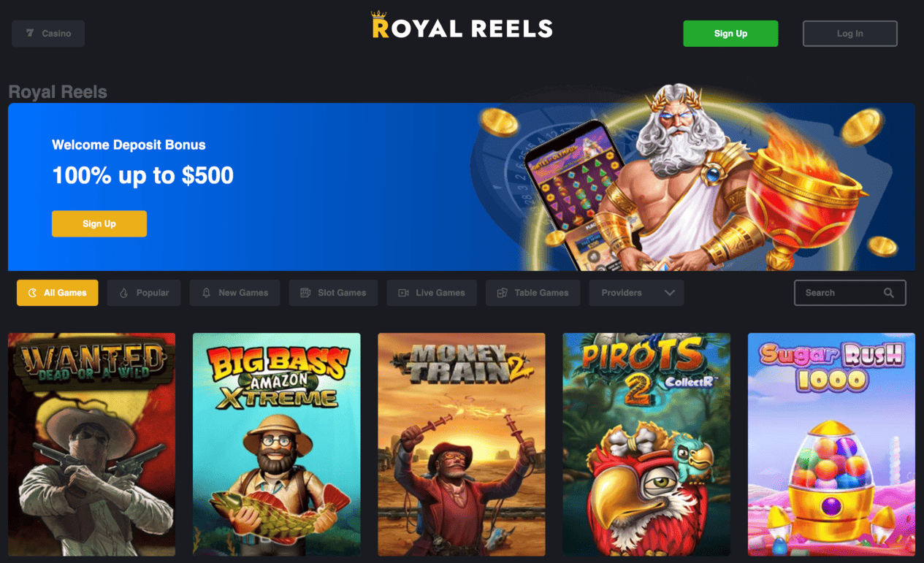Viewport: 924px width, 563px height.
Task: Open the Sugar Rush 1000 game thumbnail
Action: pos(831,445)
